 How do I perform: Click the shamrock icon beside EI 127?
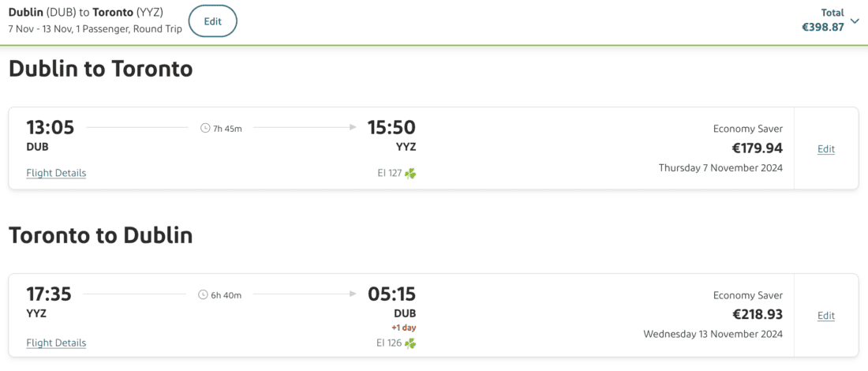click(410, 174)
